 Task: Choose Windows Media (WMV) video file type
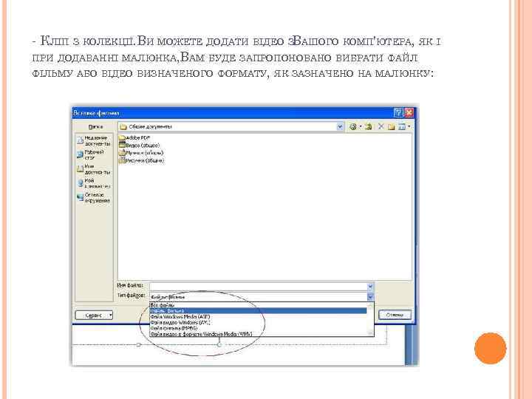tap(259, 334)
